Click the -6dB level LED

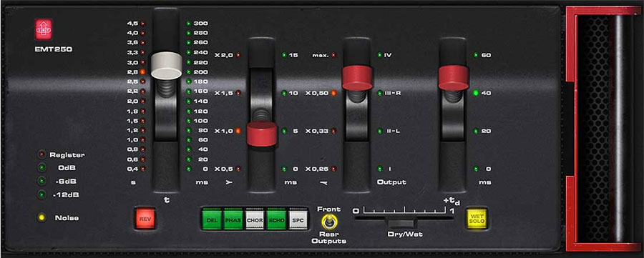tap(42, 181)
